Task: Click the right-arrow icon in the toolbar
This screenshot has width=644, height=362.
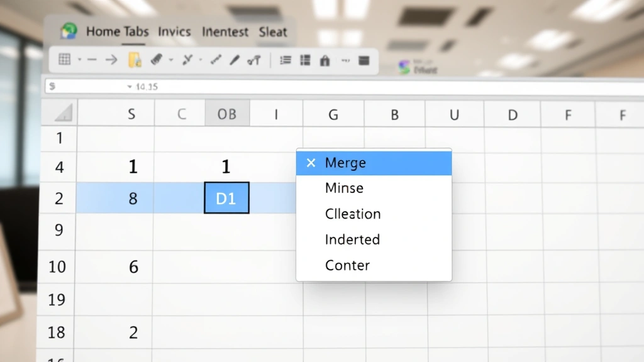Action: (111, 60)
